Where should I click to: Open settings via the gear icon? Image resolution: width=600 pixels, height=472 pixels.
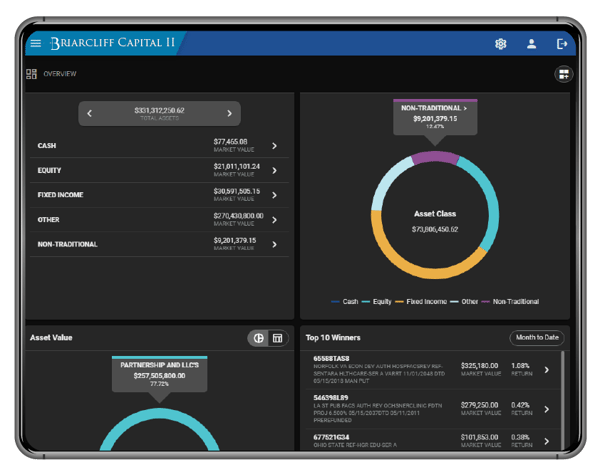click(x=501, y=44)
